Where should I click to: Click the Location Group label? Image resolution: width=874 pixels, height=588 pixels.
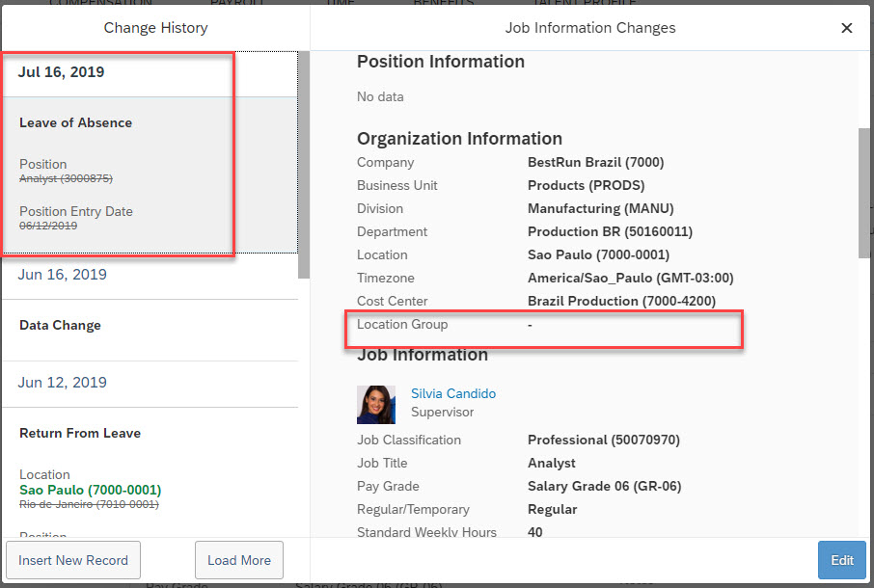[402, 324]
